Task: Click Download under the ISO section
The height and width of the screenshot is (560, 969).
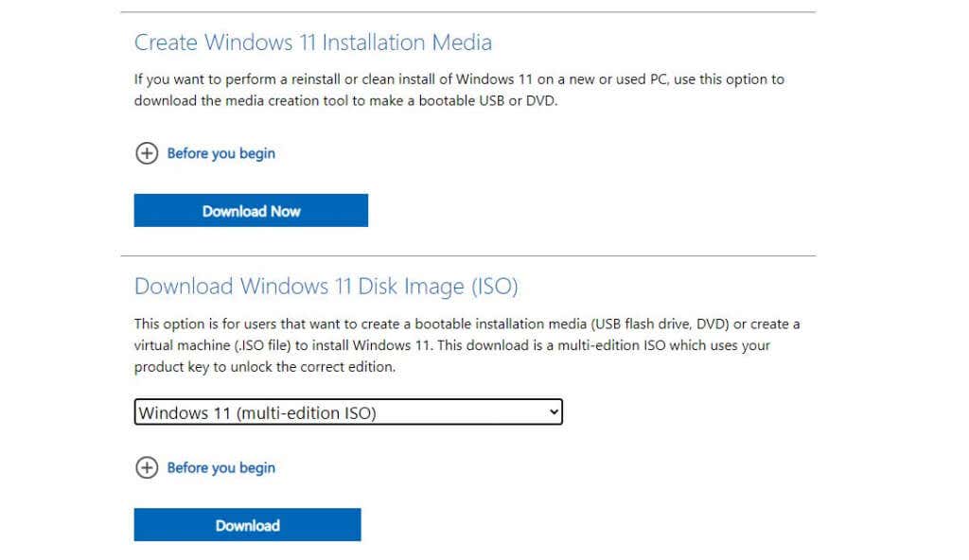Action: [248, 525]
